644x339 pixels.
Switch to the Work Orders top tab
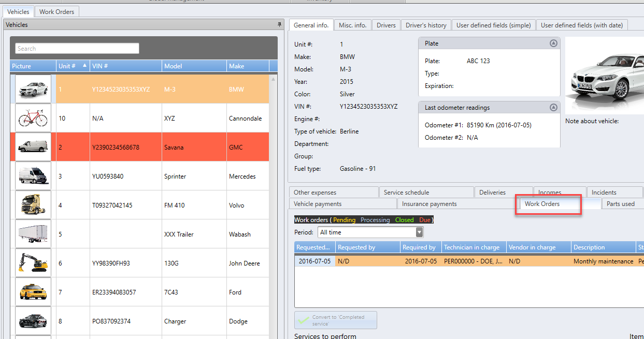click(57, 11)
